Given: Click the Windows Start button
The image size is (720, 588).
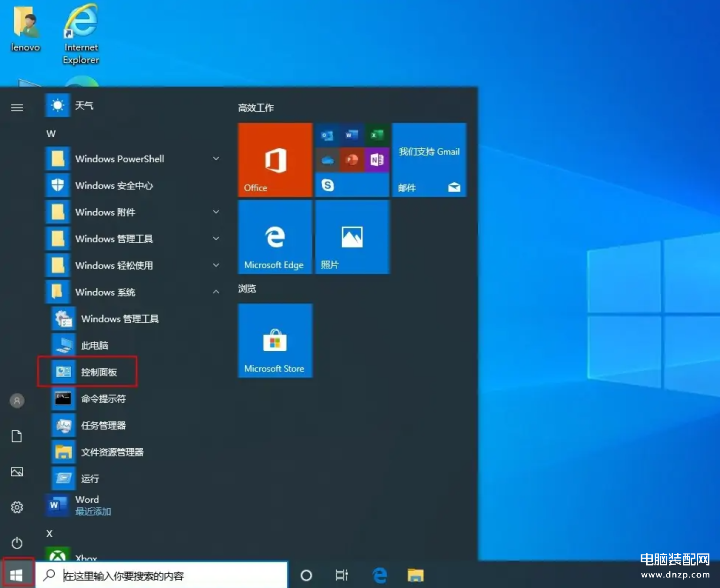Looking at the screenshot, I should 17,575.
